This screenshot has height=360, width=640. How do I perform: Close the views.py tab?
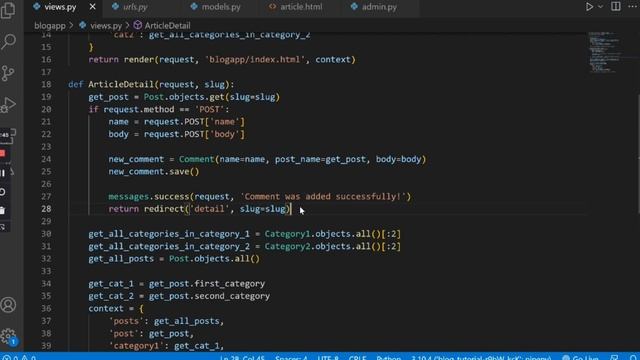pyautogui.click(x=93, y=7)
